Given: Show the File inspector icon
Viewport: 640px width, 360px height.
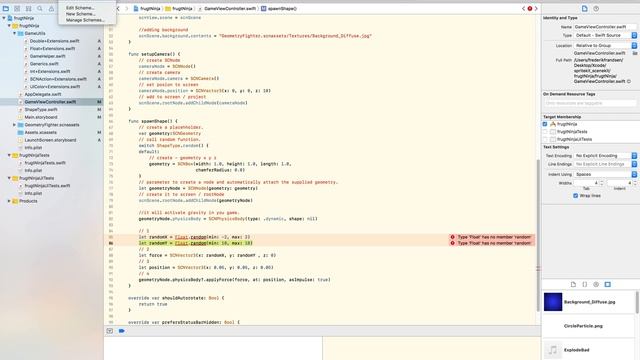Looking at the screenshot, I should click(x=584, y=9).
